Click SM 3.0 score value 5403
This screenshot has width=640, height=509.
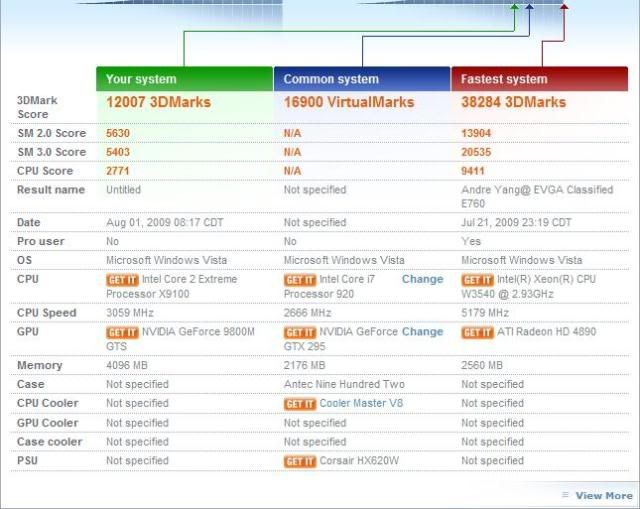[x=118, y=152]
